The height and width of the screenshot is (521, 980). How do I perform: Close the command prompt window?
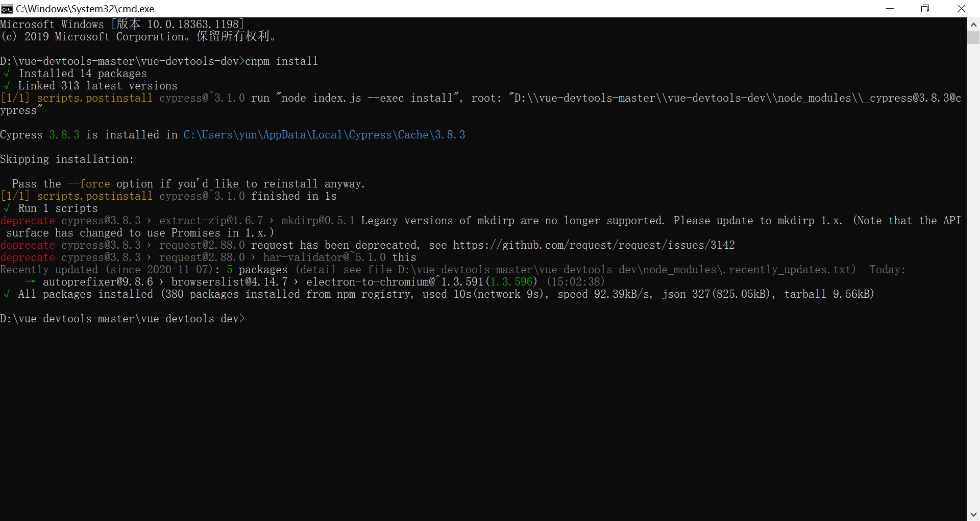click(x=961, y=9)
